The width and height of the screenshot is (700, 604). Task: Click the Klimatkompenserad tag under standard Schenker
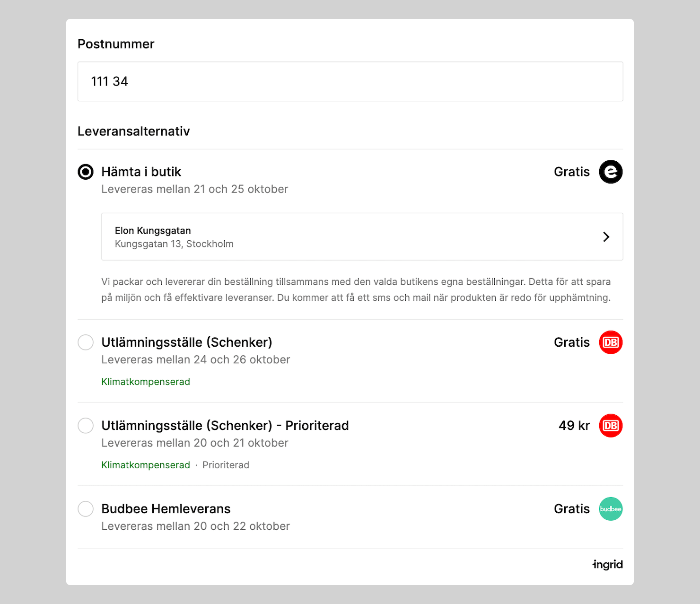[x=146, y=382]
